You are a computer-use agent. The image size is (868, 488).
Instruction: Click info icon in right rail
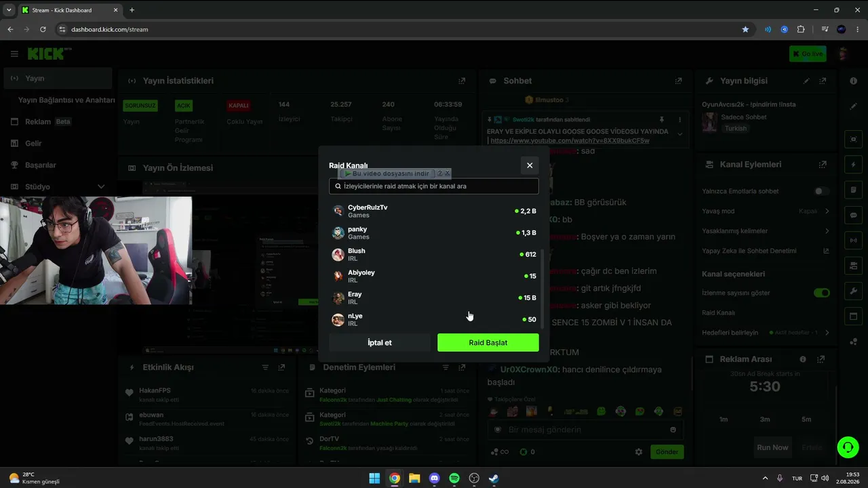pos(853,81)
